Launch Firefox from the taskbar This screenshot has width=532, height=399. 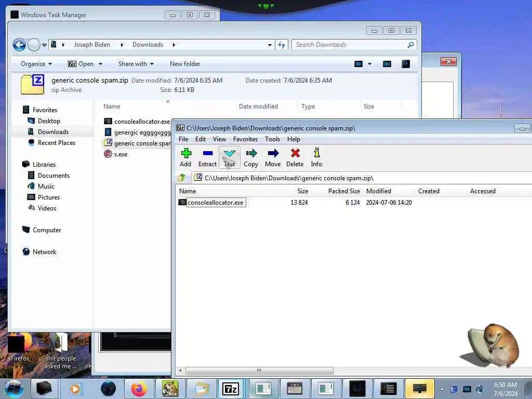(x=139, y=389)
